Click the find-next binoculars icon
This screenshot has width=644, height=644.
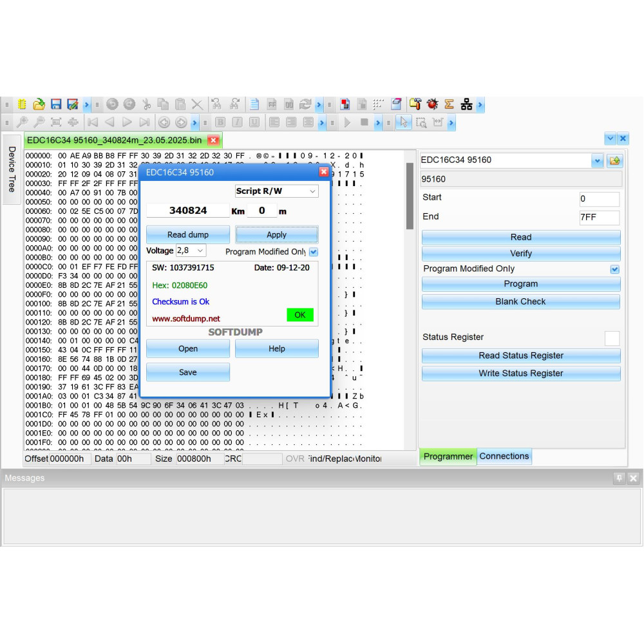click(234, 104)
